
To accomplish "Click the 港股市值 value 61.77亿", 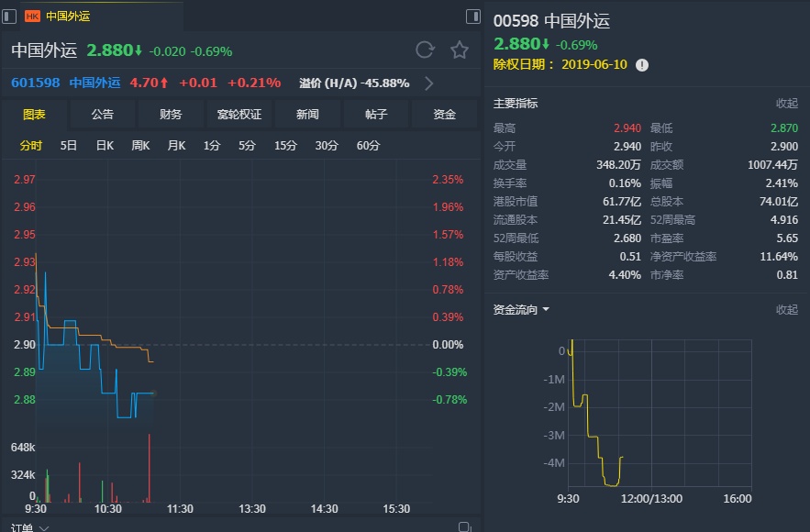I will (622, 202).
